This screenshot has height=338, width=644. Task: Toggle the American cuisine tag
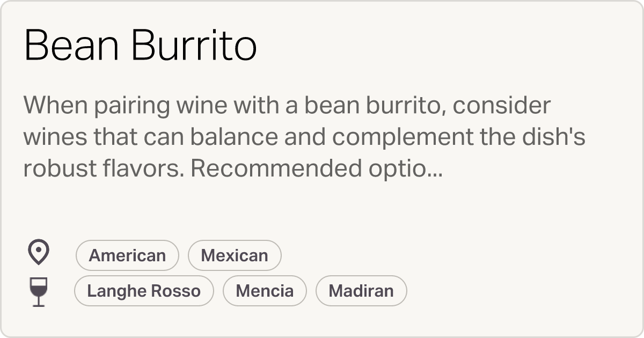(x=127, y=255)
